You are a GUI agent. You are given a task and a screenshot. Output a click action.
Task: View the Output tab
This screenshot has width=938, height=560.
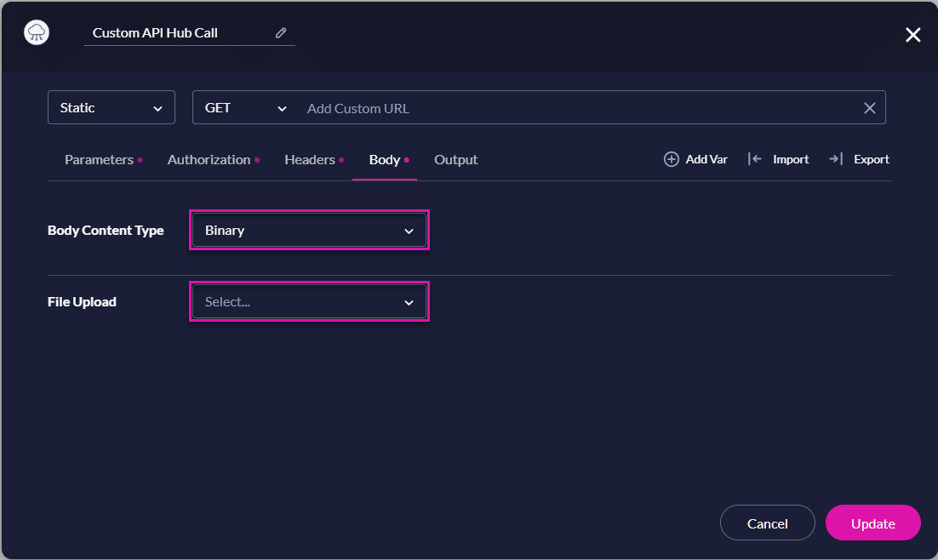455,160
